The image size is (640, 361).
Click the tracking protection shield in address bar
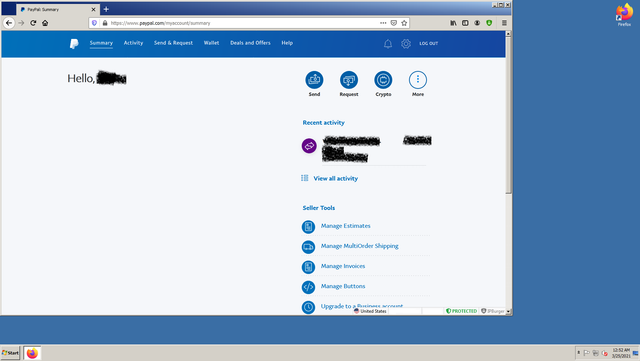94,23
